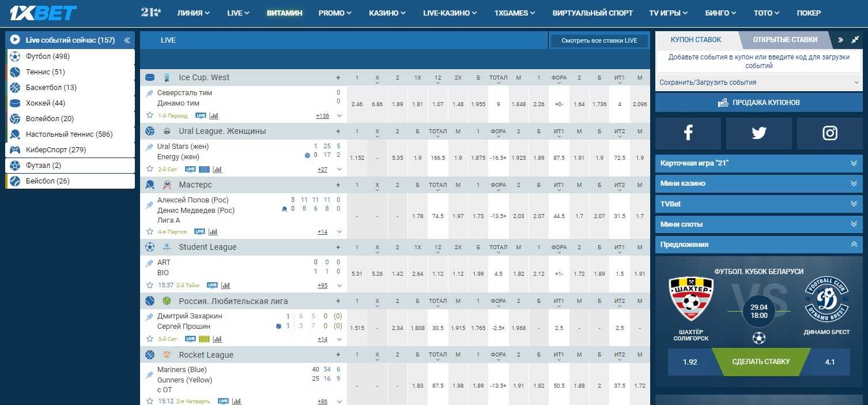Select the tennis icon beside Теннис (51)
Screen dimensions: 868x405
pos(15,72)
